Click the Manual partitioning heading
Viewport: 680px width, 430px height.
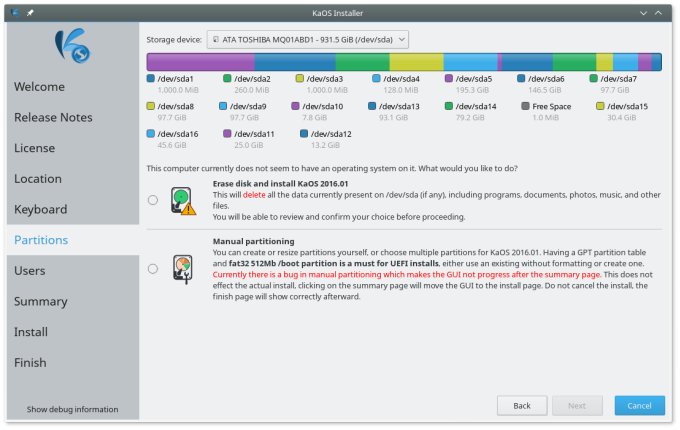pos(253,241)
